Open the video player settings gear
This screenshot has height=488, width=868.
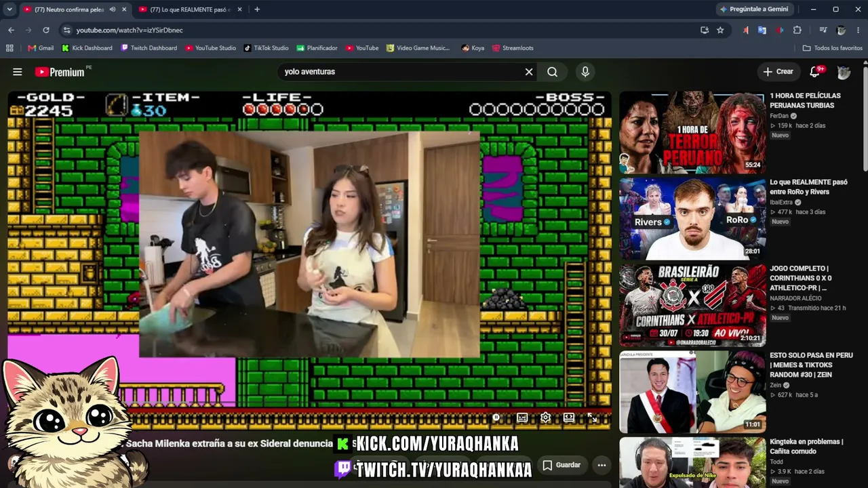tap(545, 418)
